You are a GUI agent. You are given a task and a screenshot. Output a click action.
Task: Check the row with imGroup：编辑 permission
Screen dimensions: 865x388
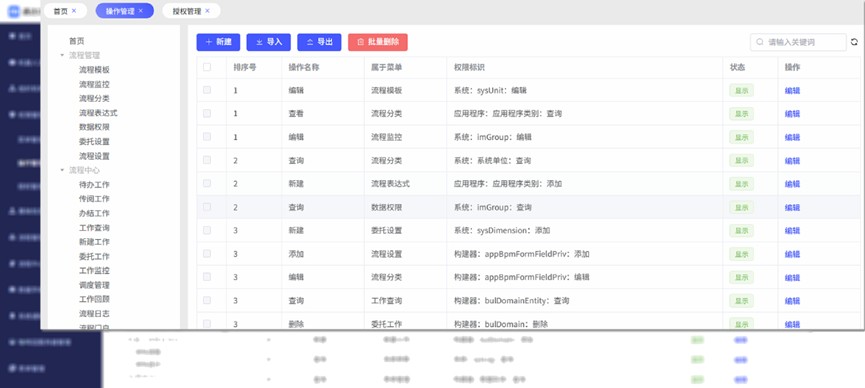[207, 136]
